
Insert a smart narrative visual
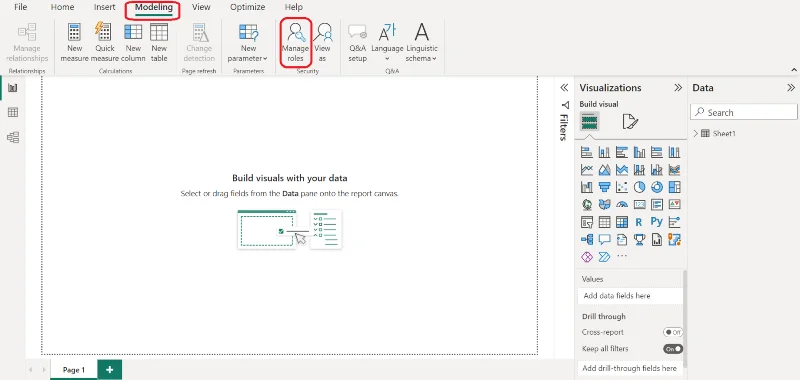click(622, 239)
